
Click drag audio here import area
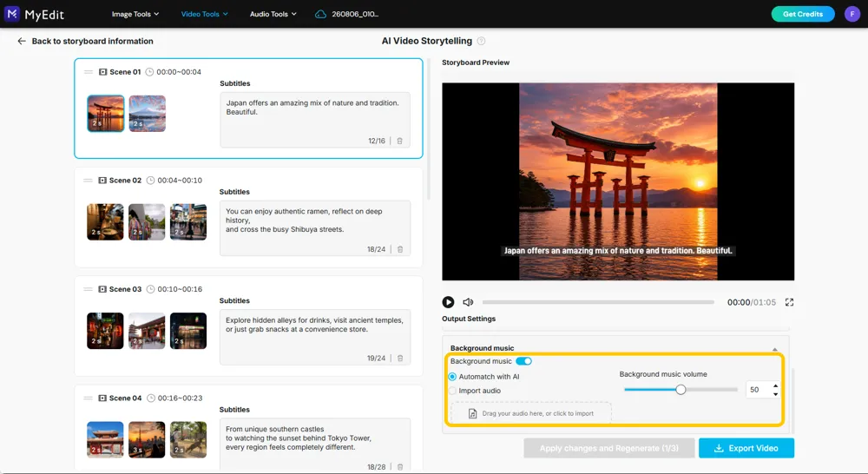[x=531, y=413]
